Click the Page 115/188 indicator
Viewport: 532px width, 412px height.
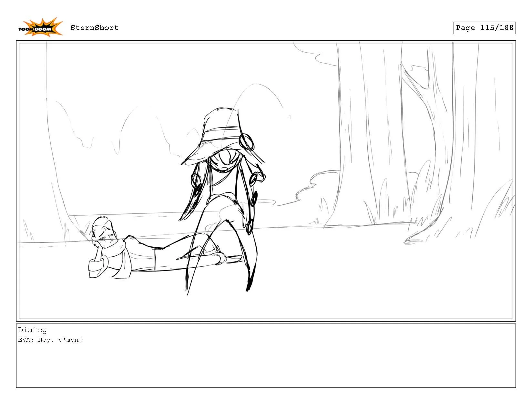(484, 28)
